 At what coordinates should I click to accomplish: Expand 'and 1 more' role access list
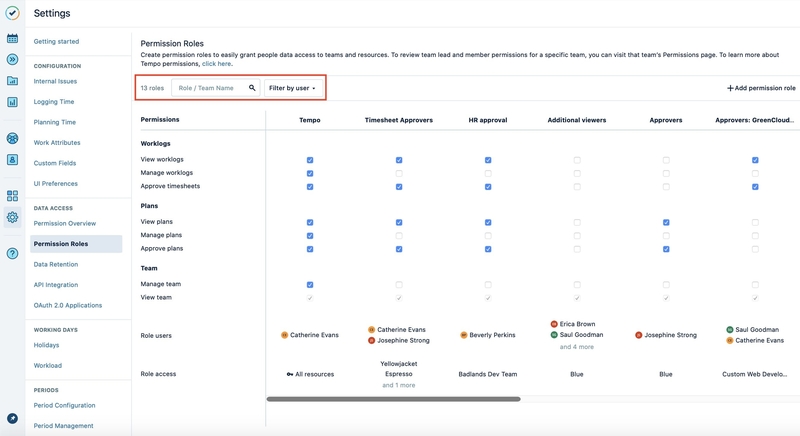coord(399,385)
